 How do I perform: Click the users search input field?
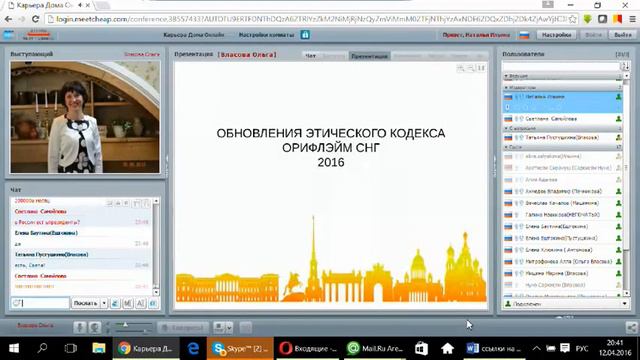pyautogui.click(x=562, y=66)
